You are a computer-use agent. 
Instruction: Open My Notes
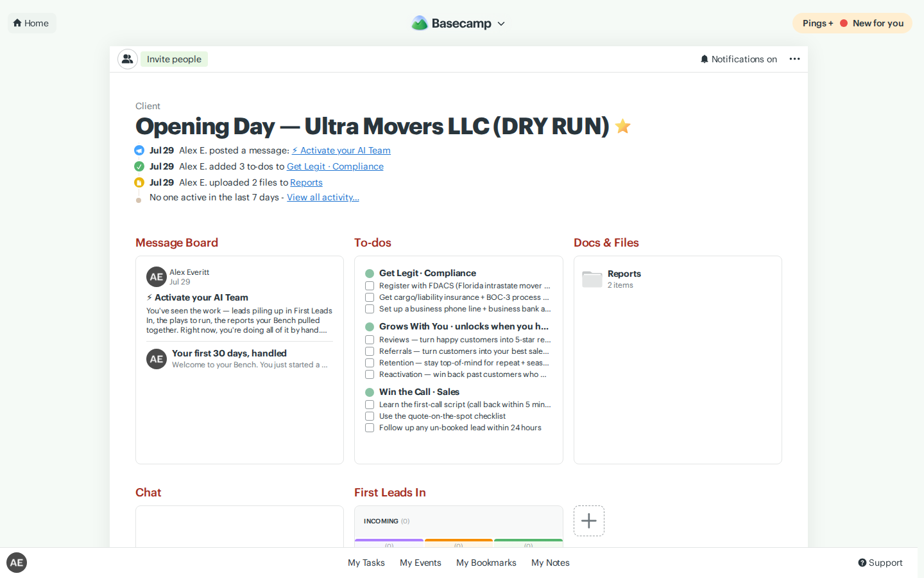551,563
